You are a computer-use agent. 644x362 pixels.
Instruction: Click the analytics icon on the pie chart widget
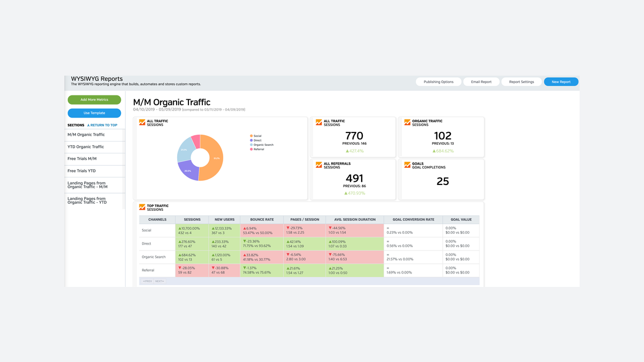[x=142, y=123]
